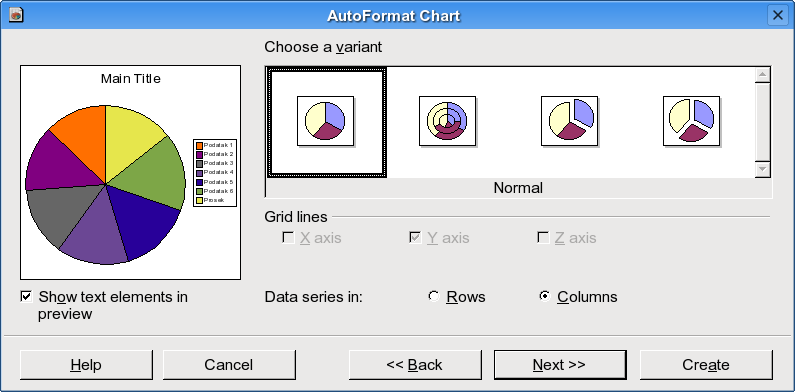Click the orange Podatak 1 legend swatch

click(x=199, y=146)
